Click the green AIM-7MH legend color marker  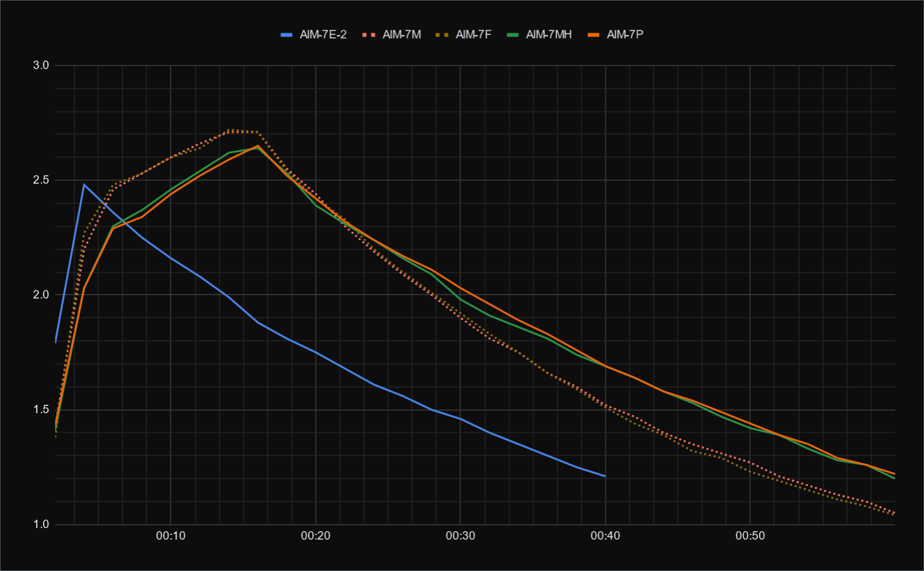pos(512,35)
